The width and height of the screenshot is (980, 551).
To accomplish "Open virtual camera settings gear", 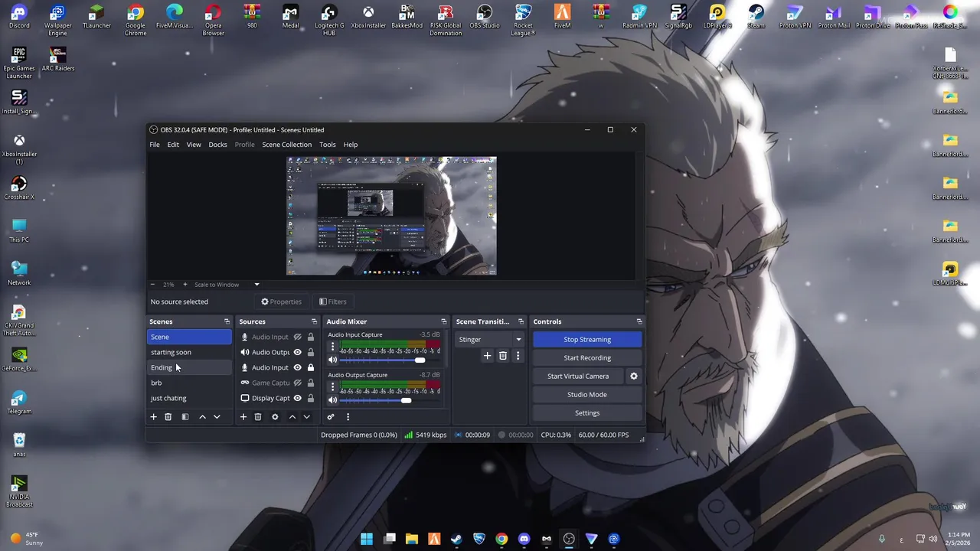I will pos(633,377).
